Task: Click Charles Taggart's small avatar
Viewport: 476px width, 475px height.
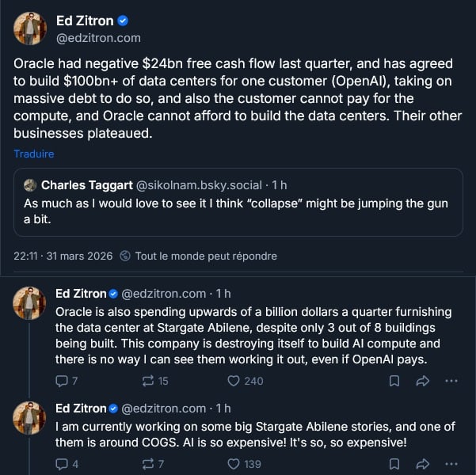Action: (30, 185)
